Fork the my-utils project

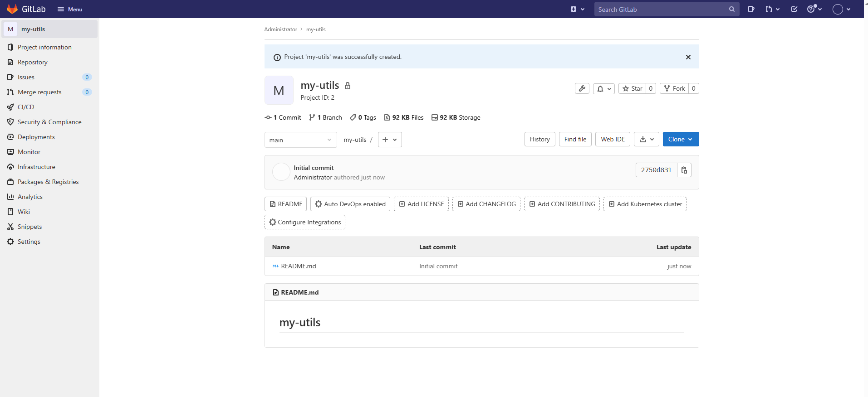coord(674,88)
